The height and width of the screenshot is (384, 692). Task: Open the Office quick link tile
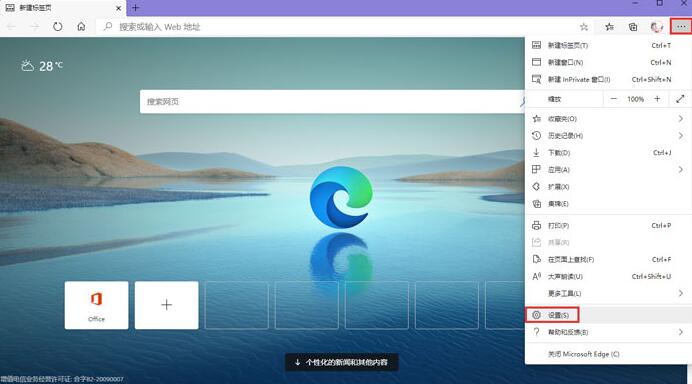pos(97,305)
